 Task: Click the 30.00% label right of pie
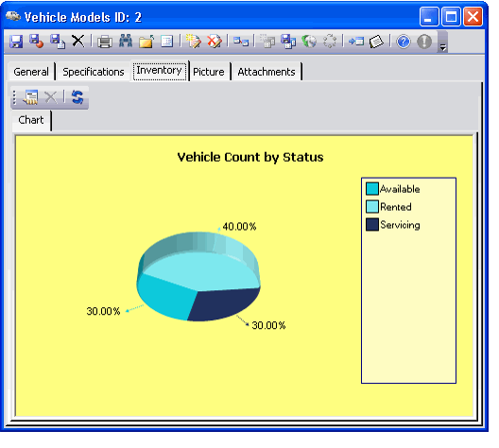click(x=268, y=325)
